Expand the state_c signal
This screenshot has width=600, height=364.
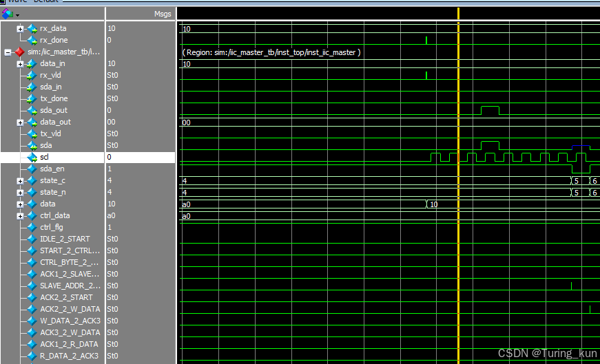[x=20, y=181]
